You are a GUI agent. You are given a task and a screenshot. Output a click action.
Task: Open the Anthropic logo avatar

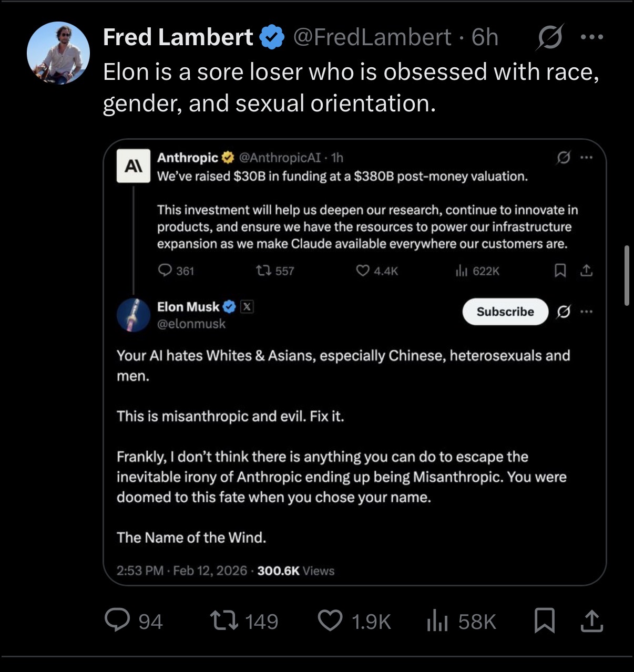pyautogui.click(x=133, y=166)
